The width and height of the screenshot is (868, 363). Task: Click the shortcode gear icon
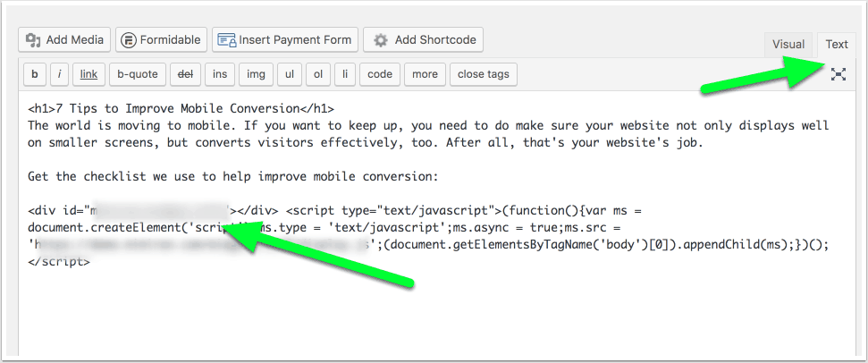coord(381,40)
